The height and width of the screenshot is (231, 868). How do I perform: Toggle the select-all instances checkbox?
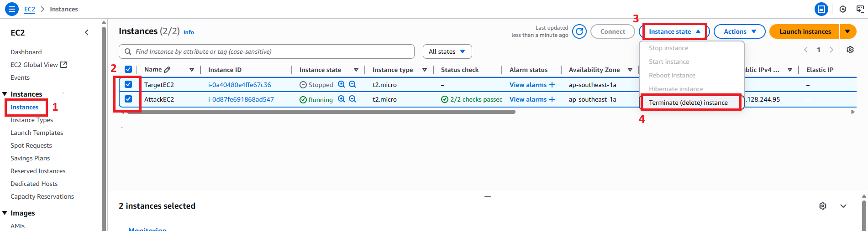pos(128,69)
